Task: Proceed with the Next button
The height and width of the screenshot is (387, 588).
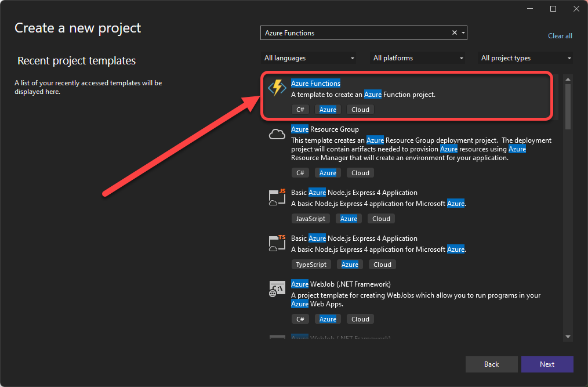Action: click(547, 364)
